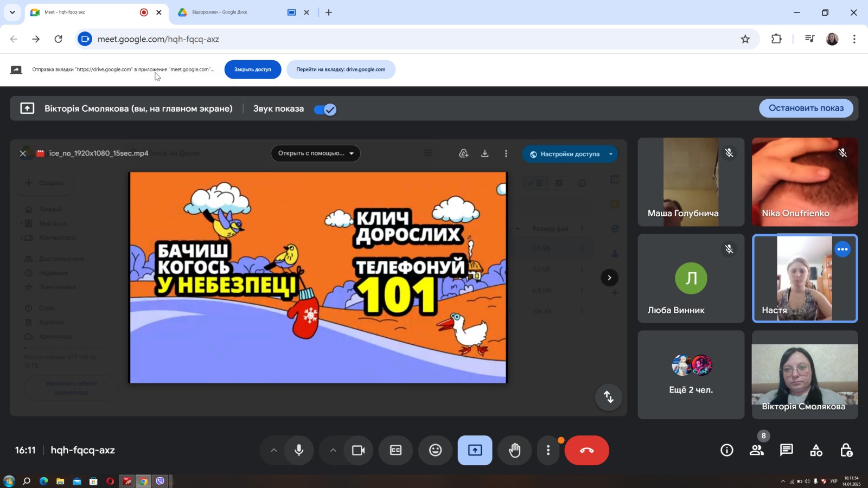This screenshot has width=868, height=488.
Task: Open host controls lock icon
Action: pyautogui.click(x=846, y=450)
